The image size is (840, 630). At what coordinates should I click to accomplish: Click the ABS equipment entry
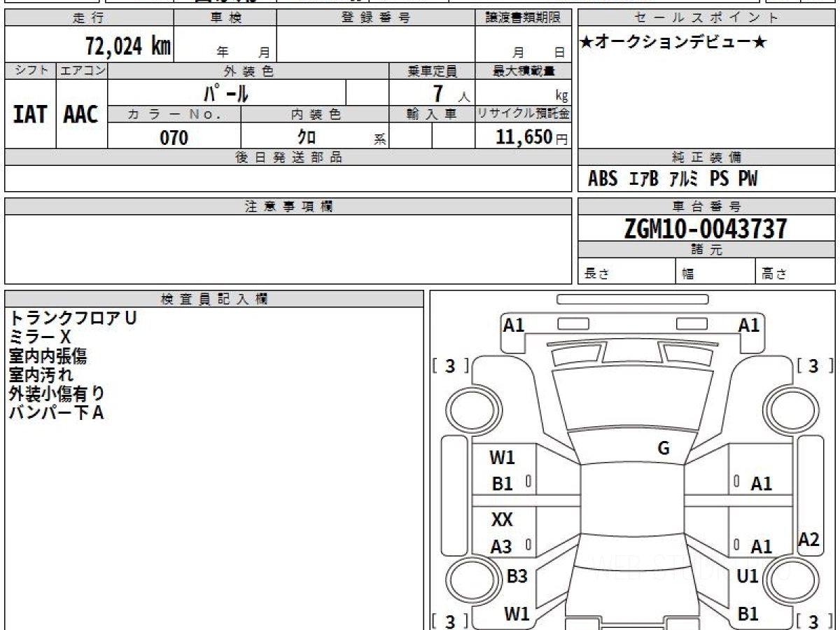click(x=603, y=179)
